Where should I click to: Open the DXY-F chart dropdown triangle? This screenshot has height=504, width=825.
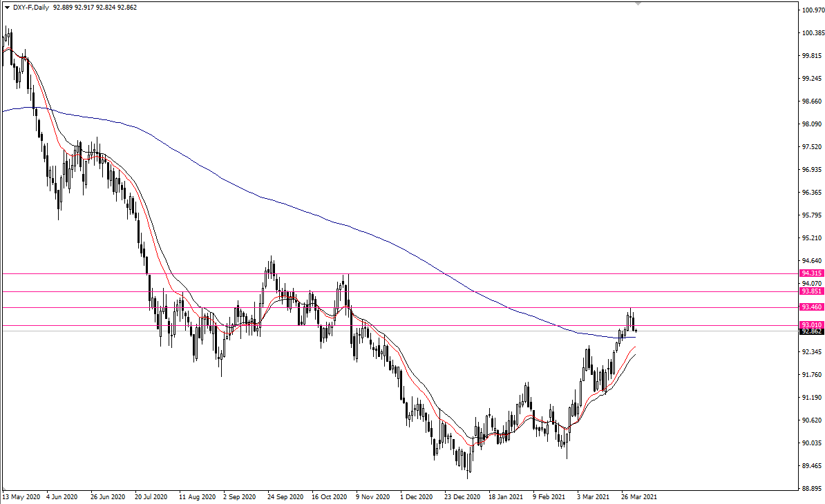click(7, 8)
